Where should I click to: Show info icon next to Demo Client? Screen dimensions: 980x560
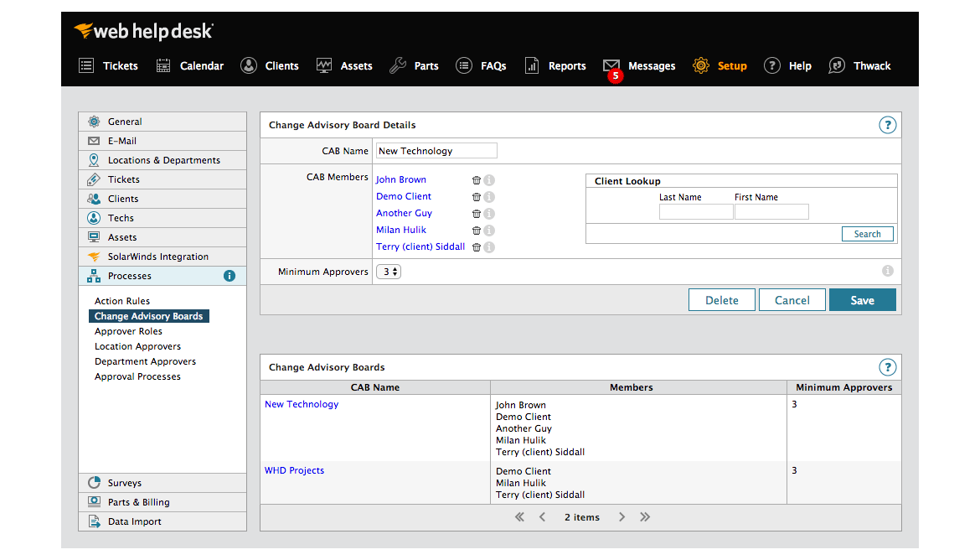tap(489, 197)
